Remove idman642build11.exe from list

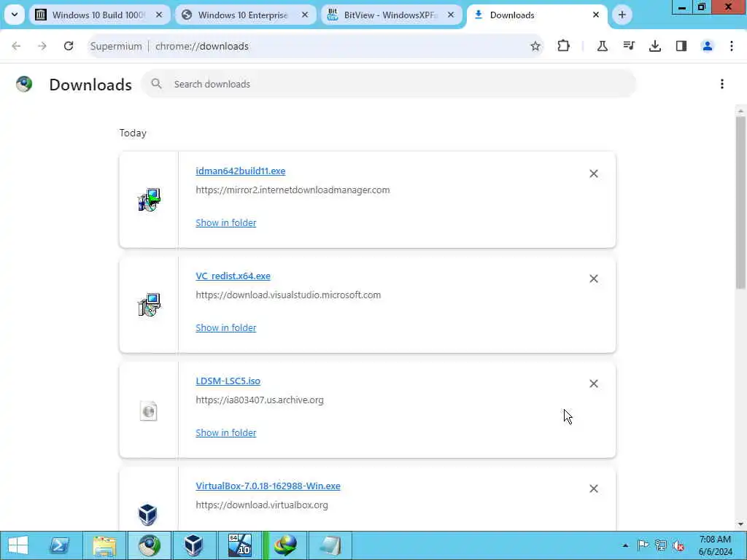(594, 174)
